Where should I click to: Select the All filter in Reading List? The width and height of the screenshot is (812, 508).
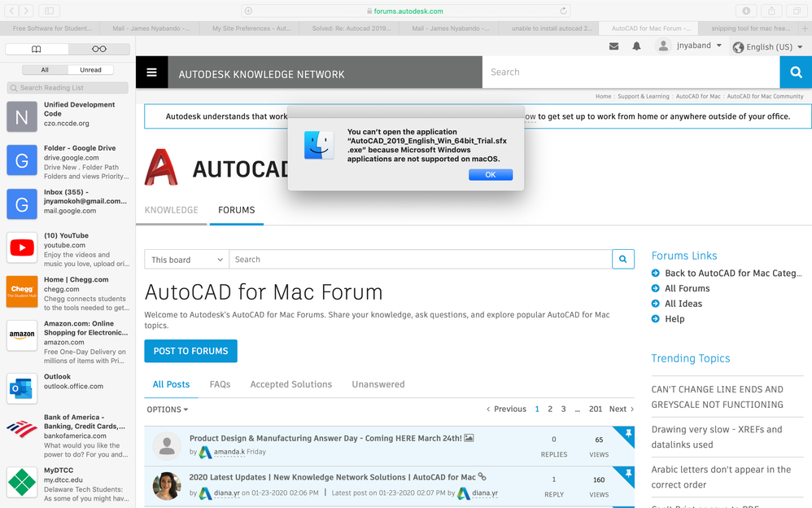pos(45,70)
